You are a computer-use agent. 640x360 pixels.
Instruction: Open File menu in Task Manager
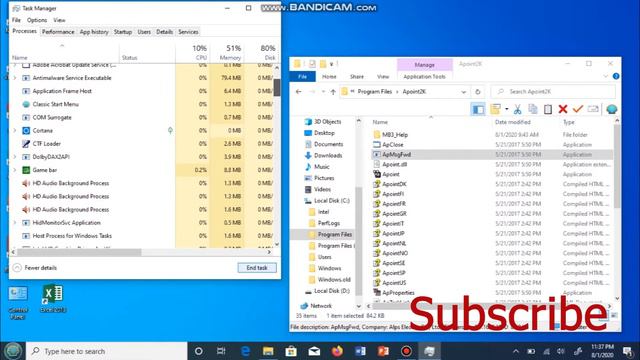tap(16, 20)
